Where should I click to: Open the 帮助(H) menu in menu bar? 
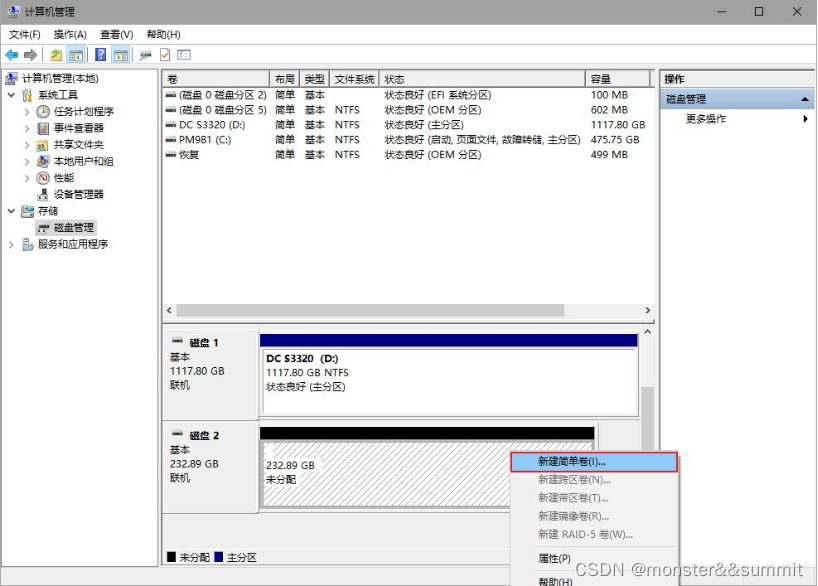(x=163, y=34)
